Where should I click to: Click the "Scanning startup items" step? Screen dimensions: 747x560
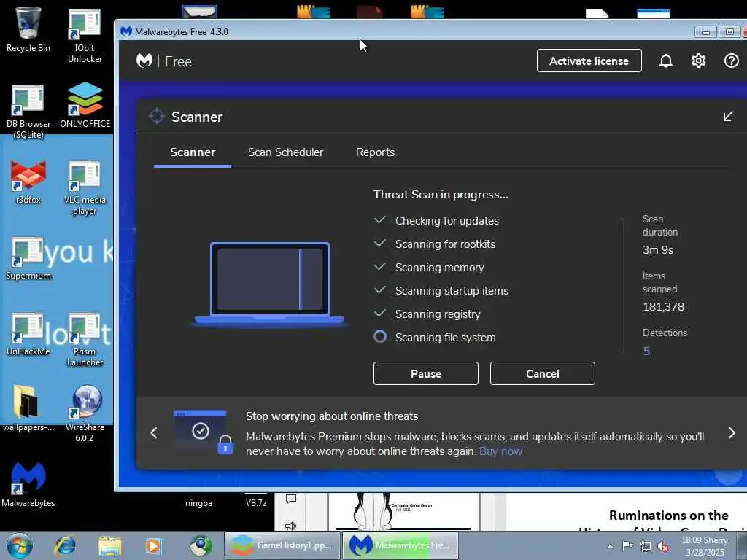pos(452,291)
